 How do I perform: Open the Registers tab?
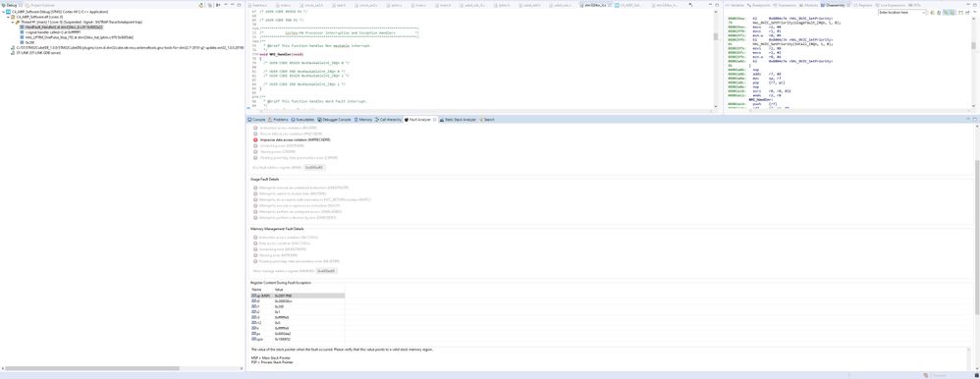coord(863,5)
